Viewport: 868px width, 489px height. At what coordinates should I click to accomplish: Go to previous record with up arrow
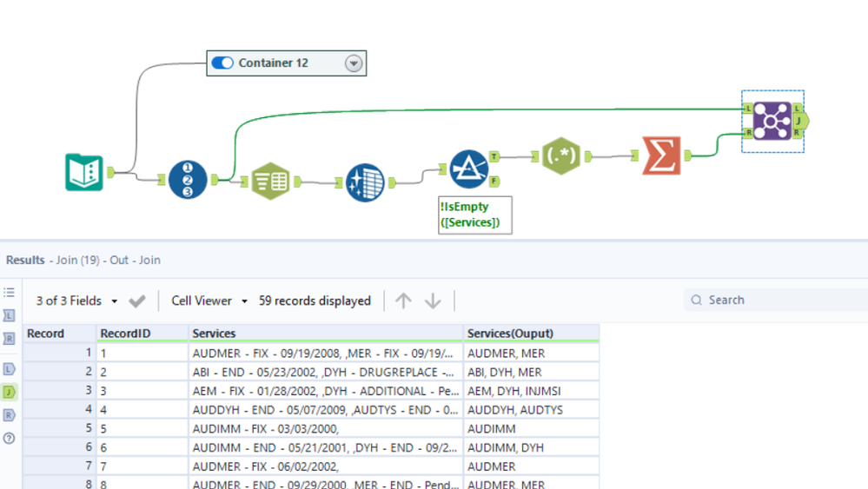coord(403,301)
